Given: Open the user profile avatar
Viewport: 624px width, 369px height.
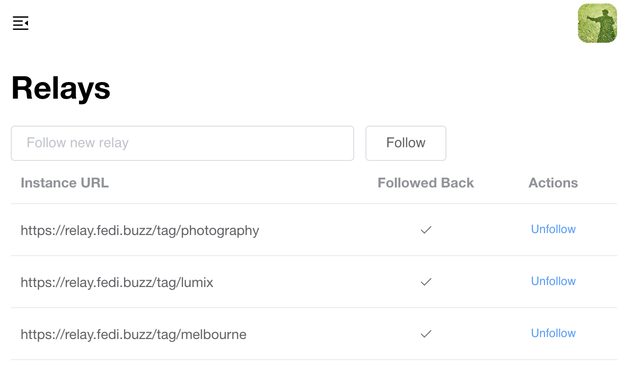Looking at the screenshot, I should [x=597, y=23].
